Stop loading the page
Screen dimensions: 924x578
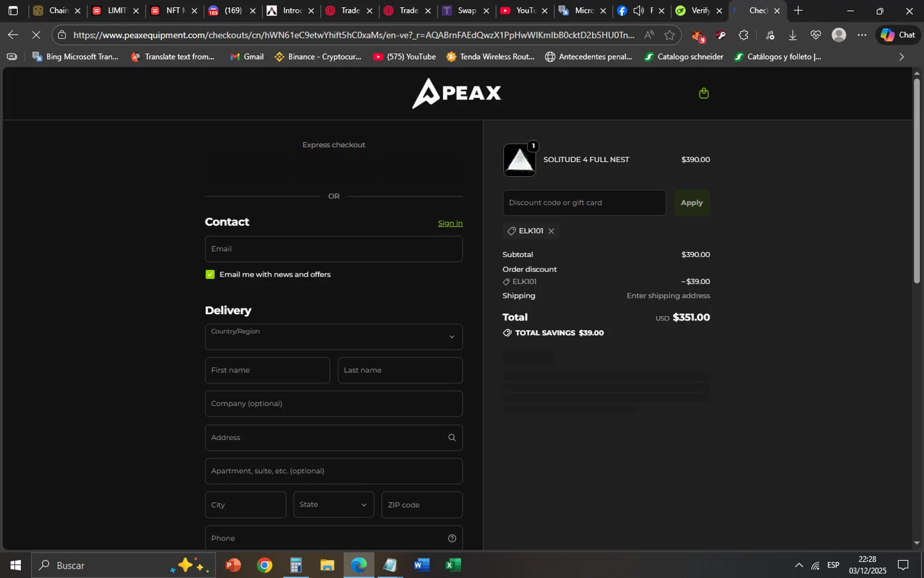click(x=36, y=35)
